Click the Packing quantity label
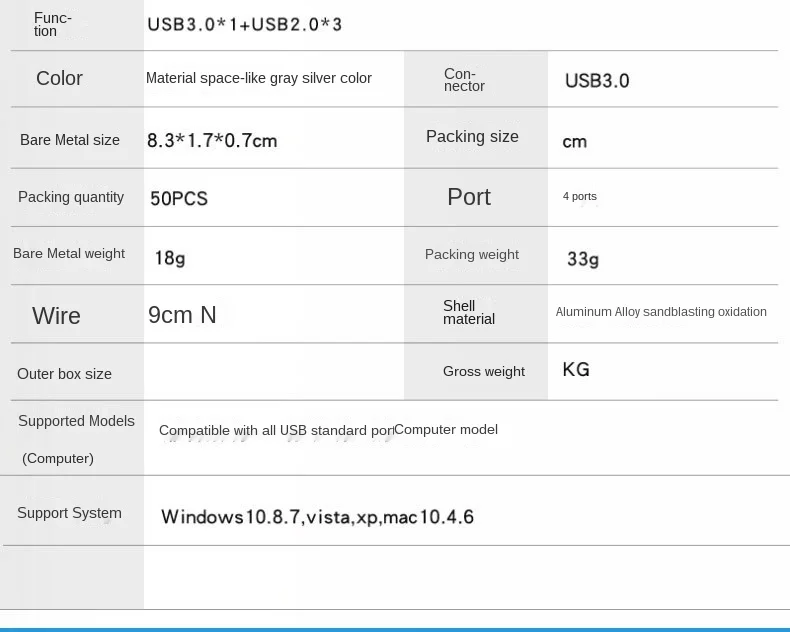 [x=71, y=197]
